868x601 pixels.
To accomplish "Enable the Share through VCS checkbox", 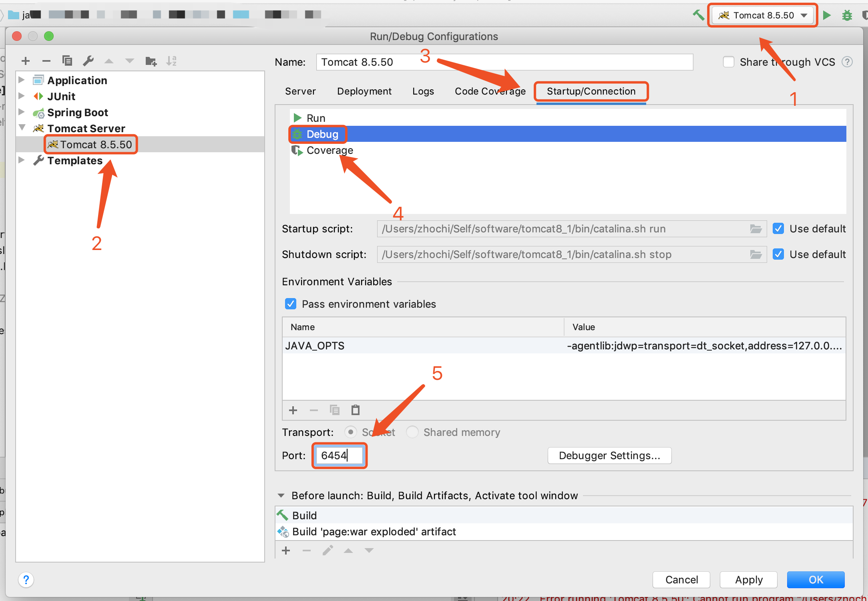I will tap(729, 62).
